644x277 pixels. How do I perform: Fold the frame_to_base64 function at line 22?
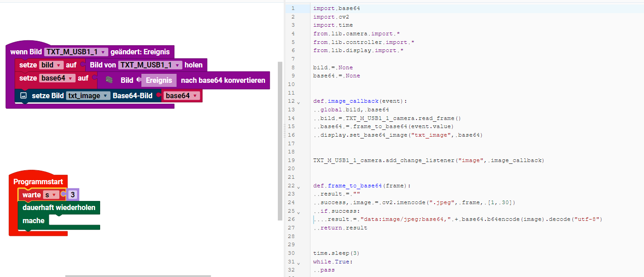click(x=298, y=186)
